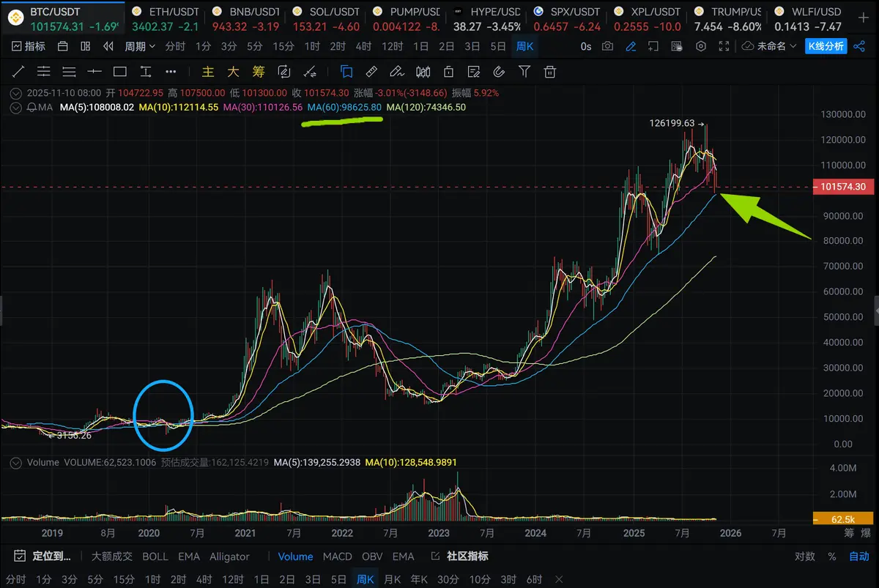Screen dimensions: 879x588
Task: Select 周K in the top timeframe bar
Action: (x=525, y=46)
